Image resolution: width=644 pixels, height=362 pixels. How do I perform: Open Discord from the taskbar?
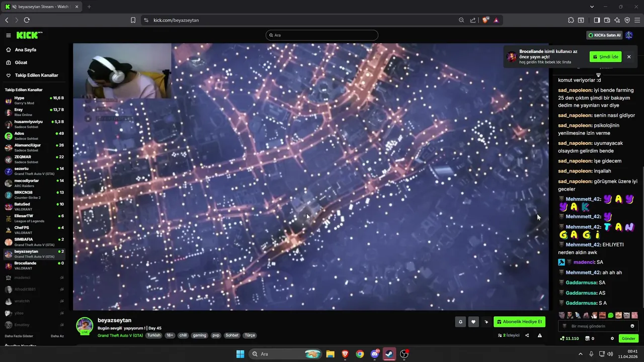click(375, 354)
